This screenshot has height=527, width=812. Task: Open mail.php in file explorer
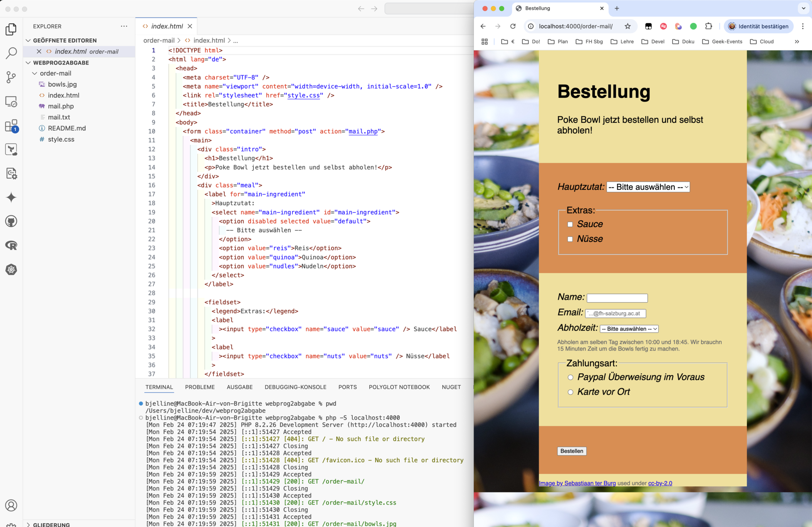[x=61, y=106]
